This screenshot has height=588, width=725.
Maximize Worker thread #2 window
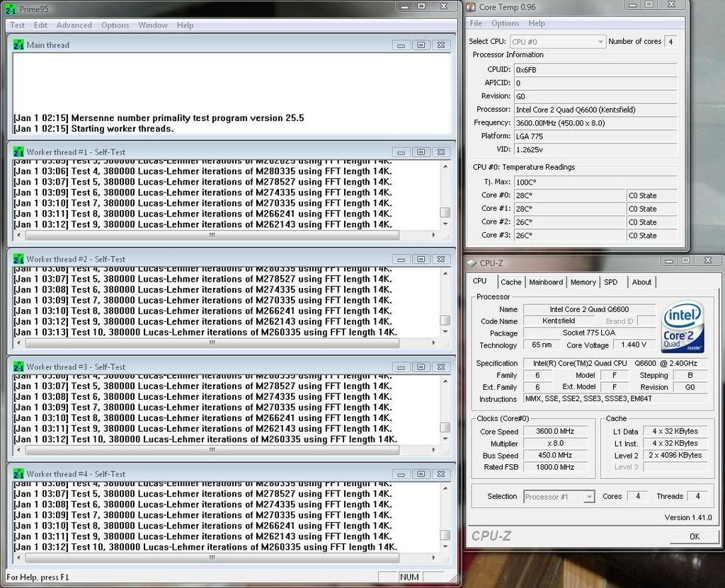point(421,260)
